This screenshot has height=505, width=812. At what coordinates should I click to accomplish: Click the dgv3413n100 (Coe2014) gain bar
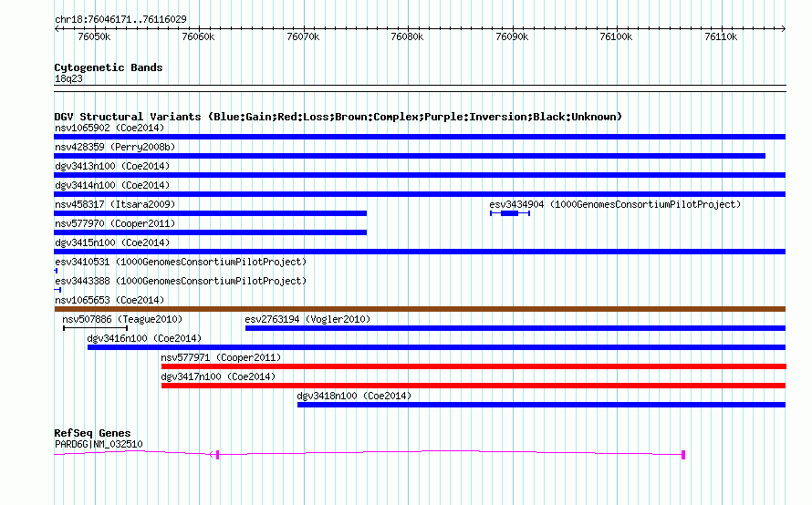point(420,175)
